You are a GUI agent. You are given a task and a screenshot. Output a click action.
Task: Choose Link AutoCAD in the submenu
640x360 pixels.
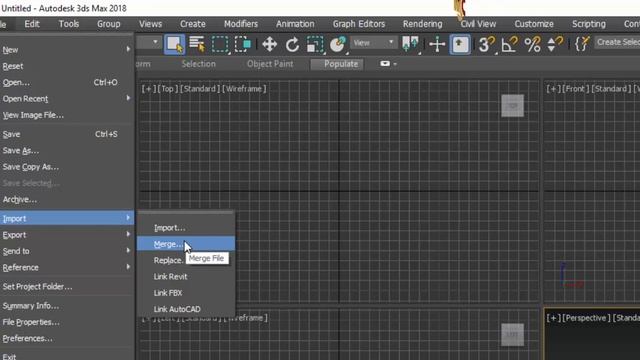point(186,309)
